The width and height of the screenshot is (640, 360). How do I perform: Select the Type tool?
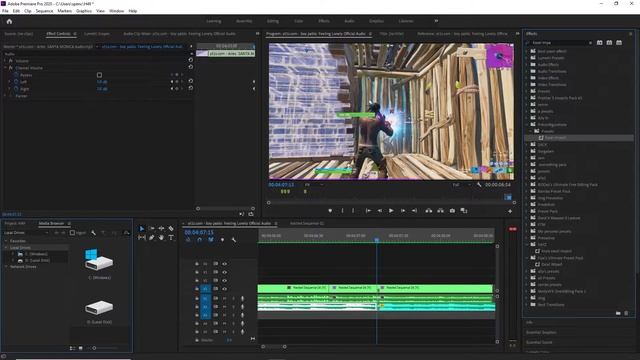pos(171,238)
